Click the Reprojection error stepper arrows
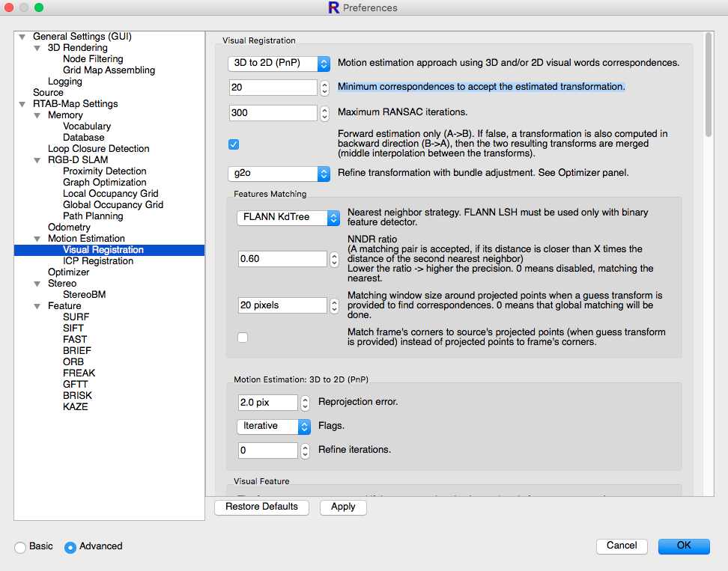Image resolution: width=728 pixels, height=571 pixels. pyautogui.click(x=305, y=403)
